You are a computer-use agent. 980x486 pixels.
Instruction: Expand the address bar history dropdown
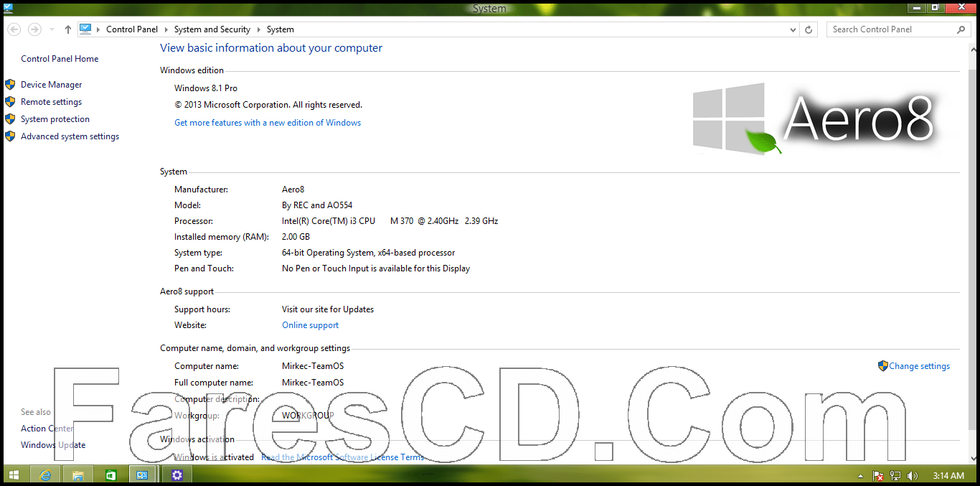pyautogui.click(x=793, y=29)
